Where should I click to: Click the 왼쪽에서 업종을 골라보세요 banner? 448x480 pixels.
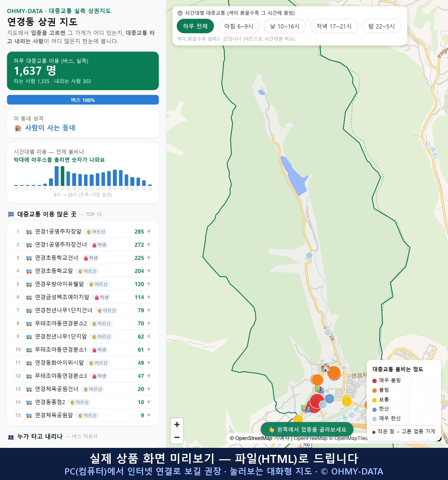tap(307, 429)
